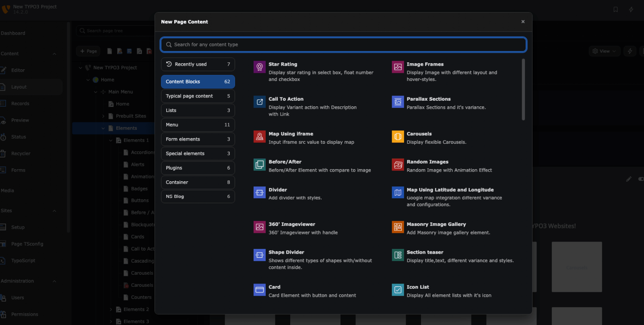Open the Menu category tab
The height and width of the screenshot is (325, 644).
(x=198, y=125)
